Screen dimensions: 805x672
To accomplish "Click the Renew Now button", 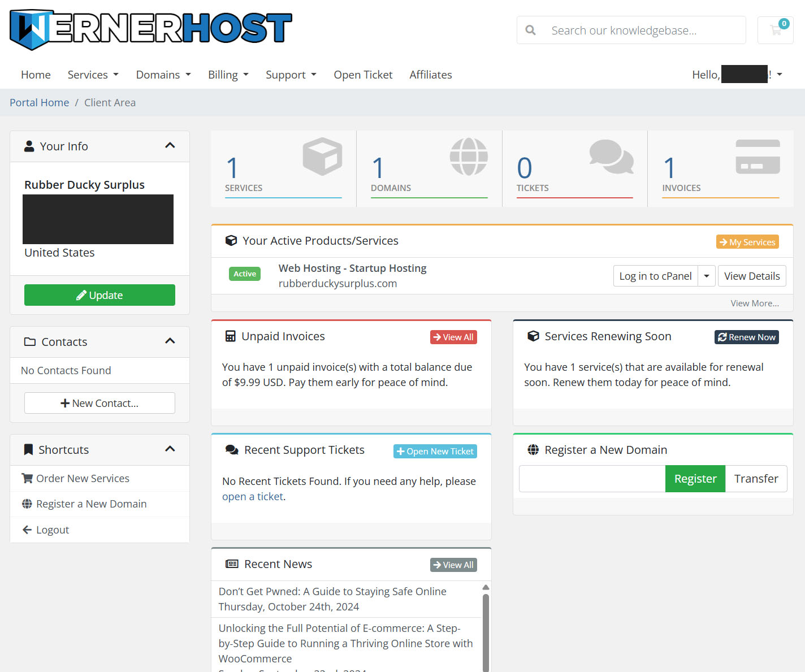I will tap(747, 337).
